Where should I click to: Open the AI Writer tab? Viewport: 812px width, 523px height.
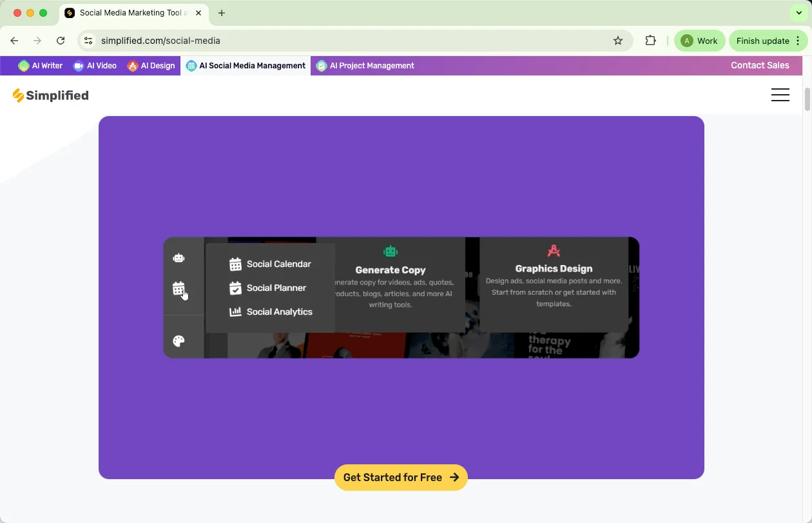click(41, 66)
